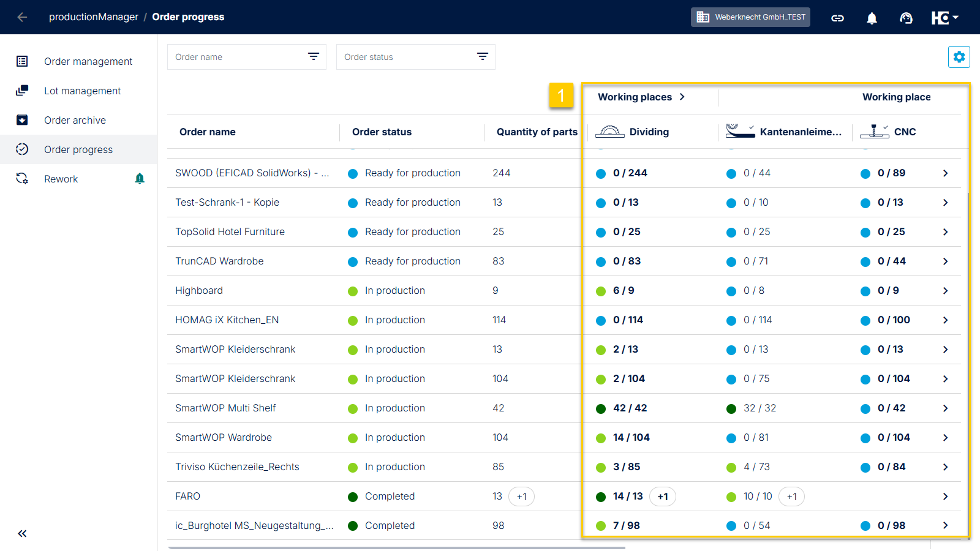Go to Order management in sidebar

(88, 61)
